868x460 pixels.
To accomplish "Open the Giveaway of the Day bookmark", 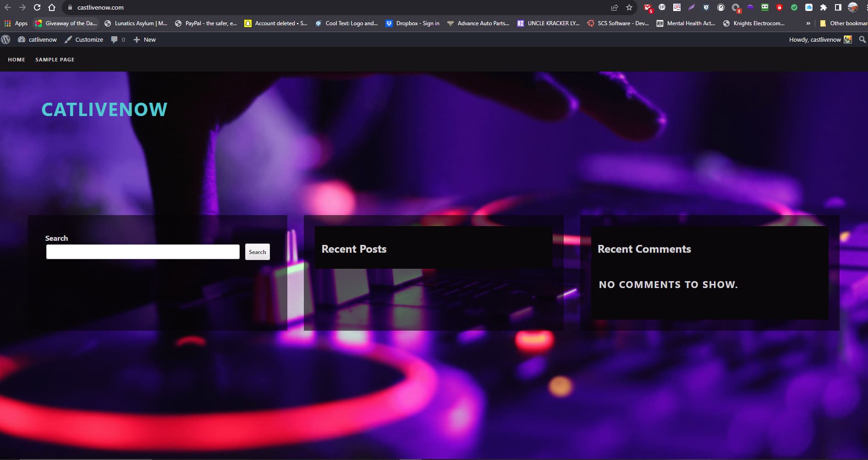I will [x=66, y=23].
